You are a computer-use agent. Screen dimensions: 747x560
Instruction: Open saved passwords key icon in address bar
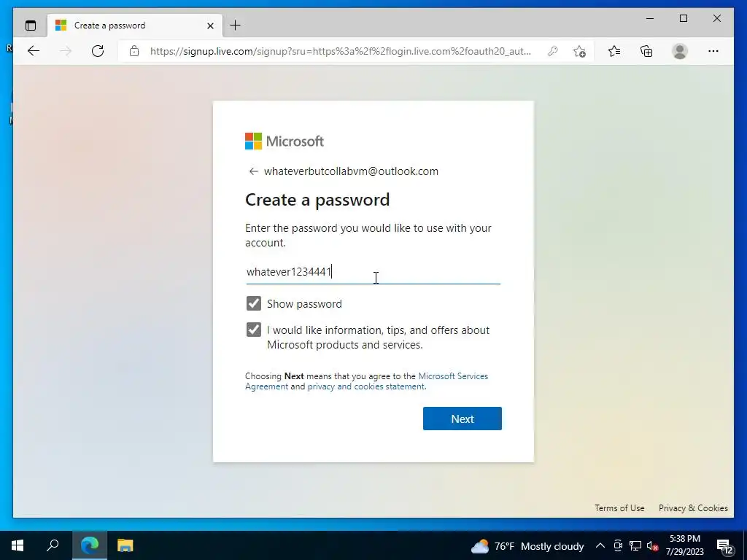pos(553,51)
